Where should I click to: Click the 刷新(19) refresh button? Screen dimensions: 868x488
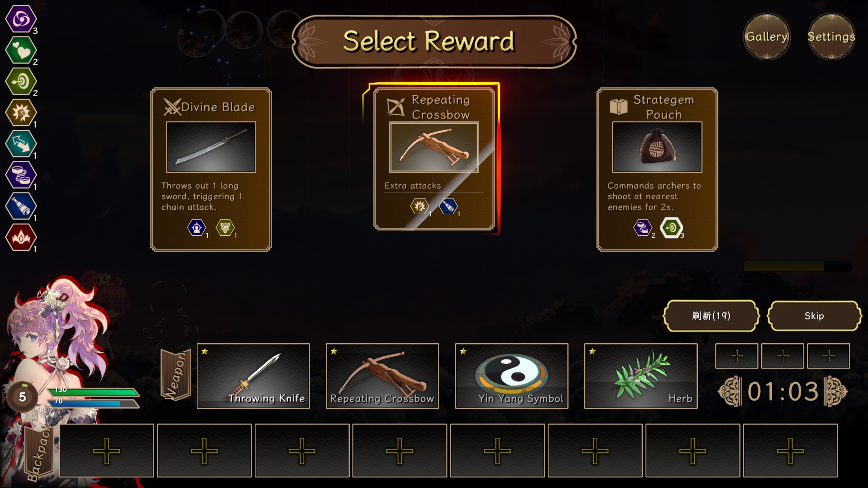711,316
